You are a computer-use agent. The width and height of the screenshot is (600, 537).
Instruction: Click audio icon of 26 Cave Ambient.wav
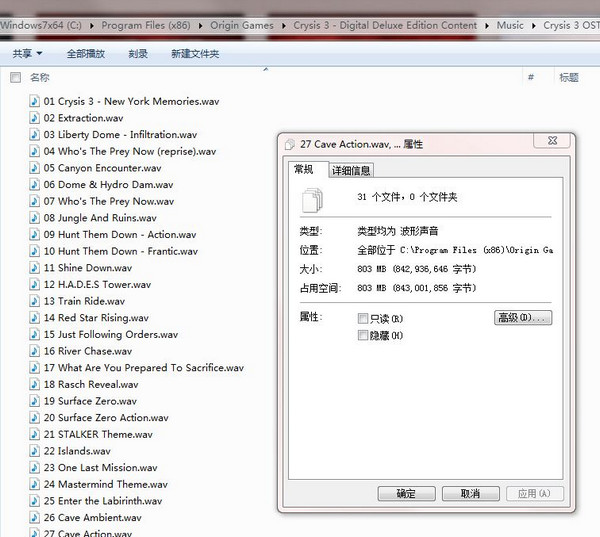click(34, 517)
